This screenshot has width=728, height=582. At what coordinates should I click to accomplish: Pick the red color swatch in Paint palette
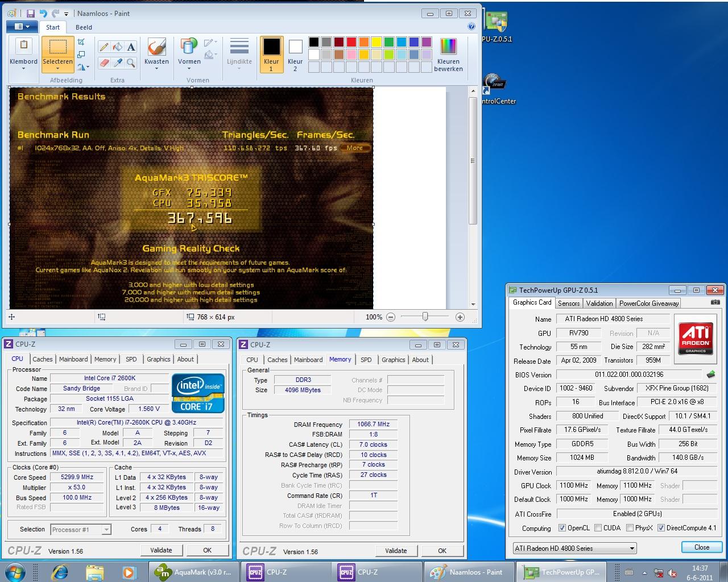click(x=351, y=42)
